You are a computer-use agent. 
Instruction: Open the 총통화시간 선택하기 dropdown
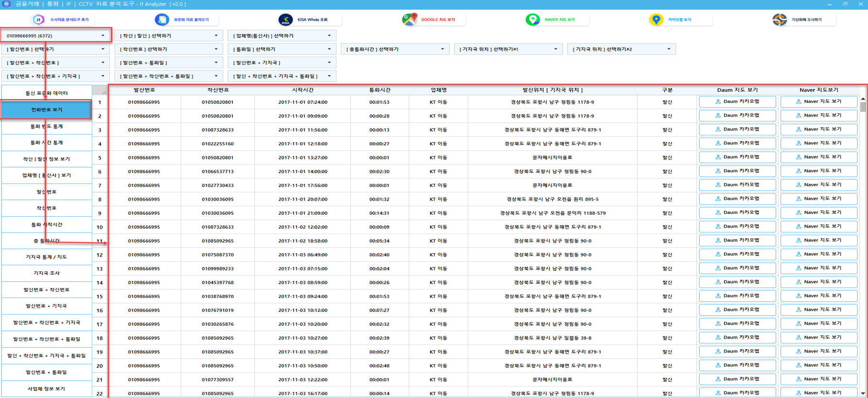(x=395, y=49)
